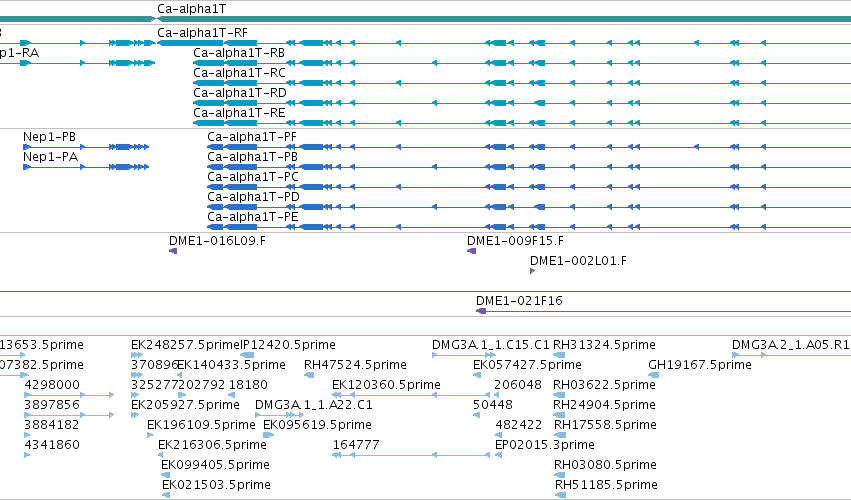851x500 pixels.
Task: Select the 206048 feature label
Action: [x=518, y=385]
